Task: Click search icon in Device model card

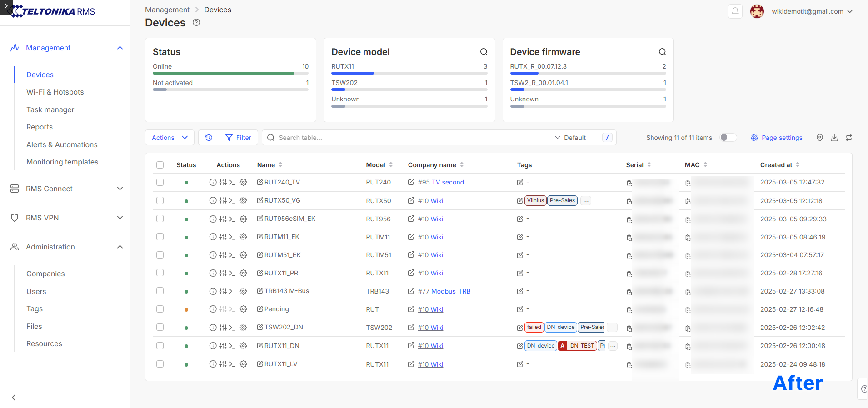Action: pyautogui.click(x=484, y=52)
